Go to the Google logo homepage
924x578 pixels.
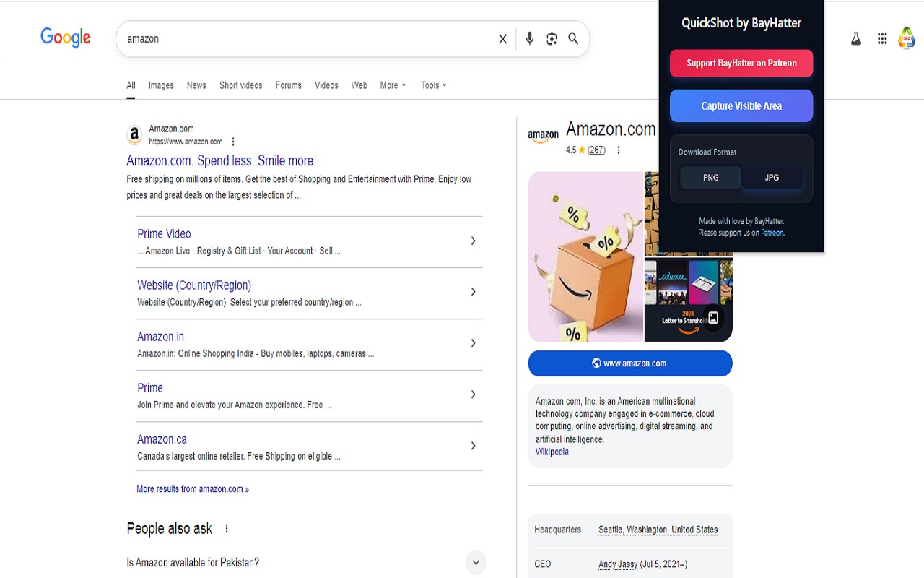coord(66,38)
